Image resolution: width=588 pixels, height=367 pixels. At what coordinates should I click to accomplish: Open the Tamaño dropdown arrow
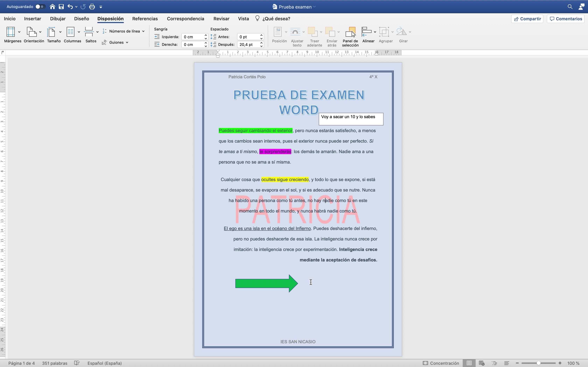[x=60, y=32]
